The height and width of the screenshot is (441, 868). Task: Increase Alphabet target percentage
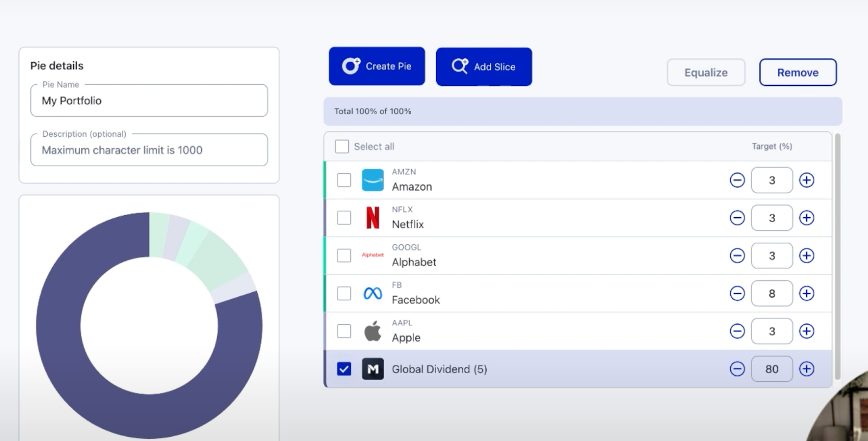point(807,255)
